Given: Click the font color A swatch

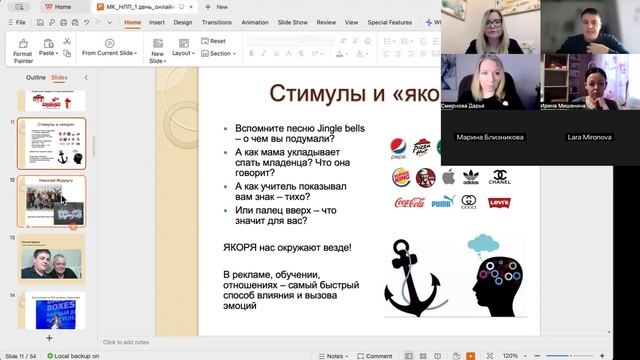Looking at the screenshot, I should click(340, 53).
